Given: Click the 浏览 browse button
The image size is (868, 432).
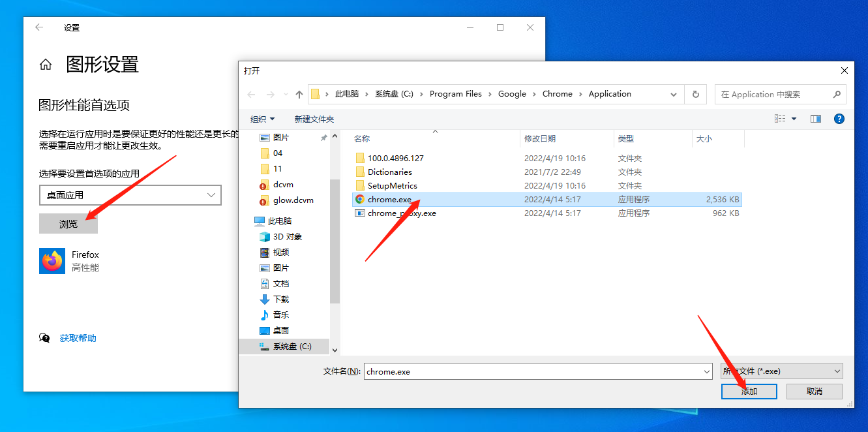Looking at the screenshot, I should coord(68,224).
